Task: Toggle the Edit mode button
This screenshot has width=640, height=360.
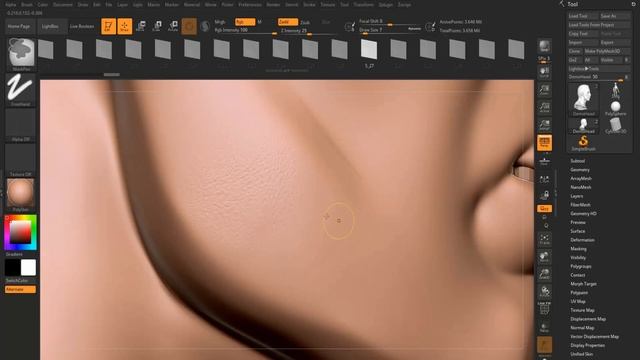Action: click(109, 26)
